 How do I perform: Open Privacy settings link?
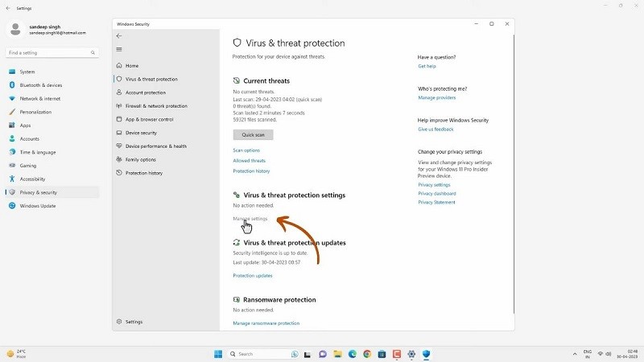point(434,185)
